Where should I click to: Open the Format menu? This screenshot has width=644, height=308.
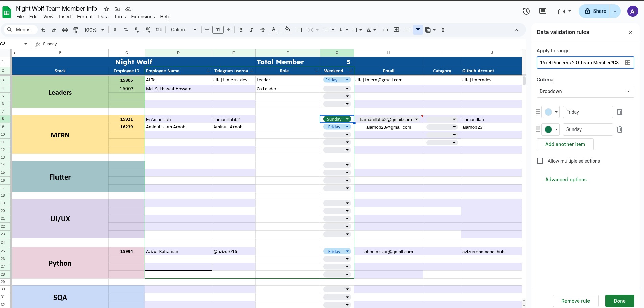coord(85,17)
